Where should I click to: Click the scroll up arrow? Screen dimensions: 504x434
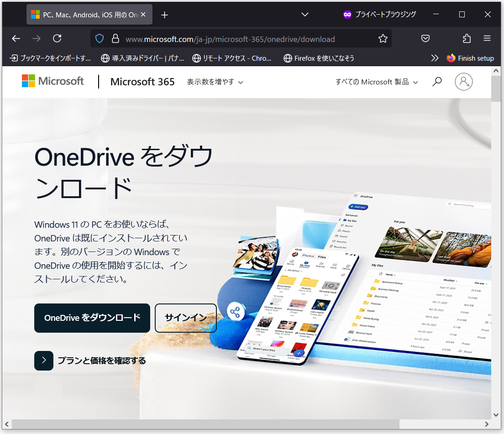pos(496,71)
